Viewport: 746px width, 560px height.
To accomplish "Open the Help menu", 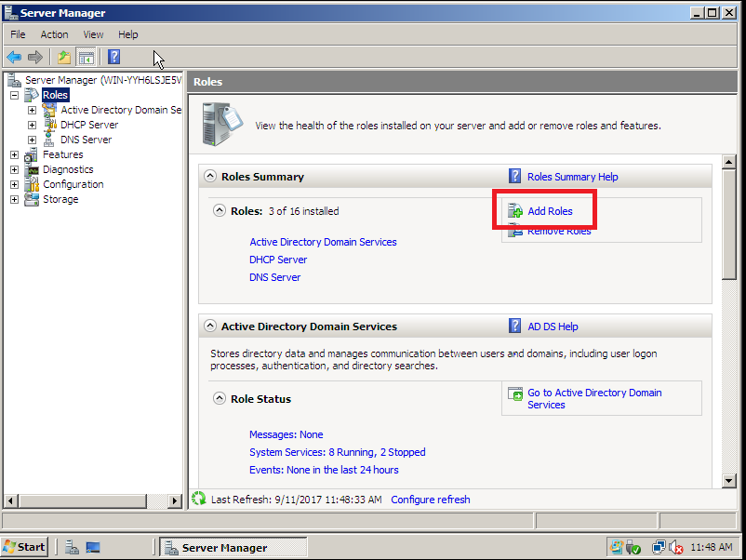I will (x=128, y=34).
